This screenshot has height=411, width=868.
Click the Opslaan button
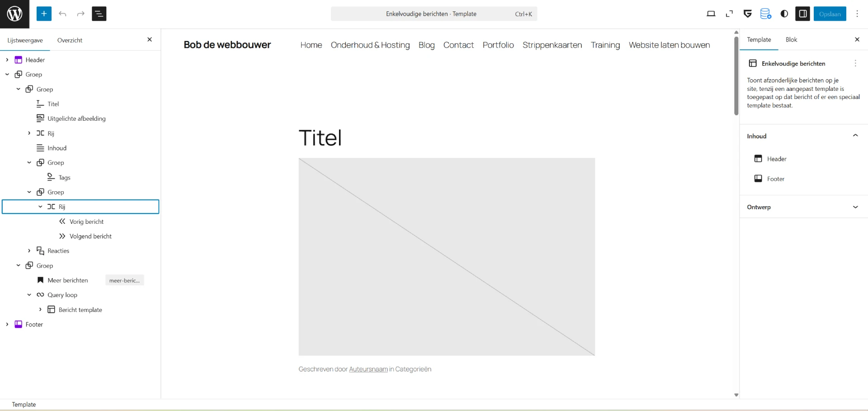pyautogui.click(x=830, y=14)
